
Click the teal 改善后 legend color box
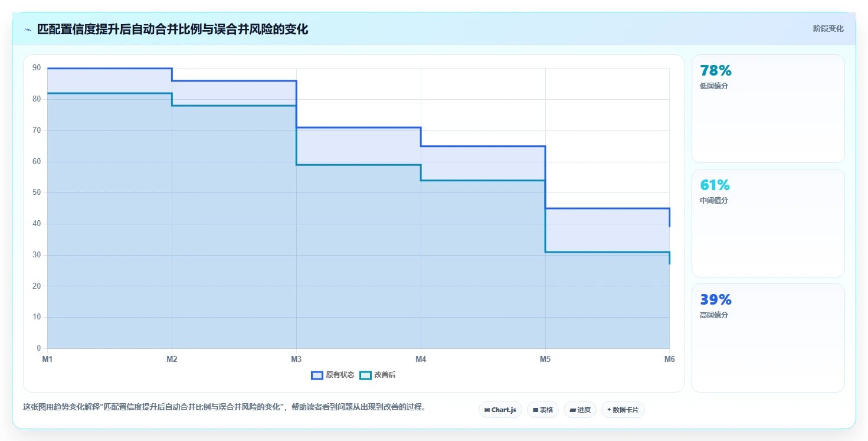(x=365, y=375)
